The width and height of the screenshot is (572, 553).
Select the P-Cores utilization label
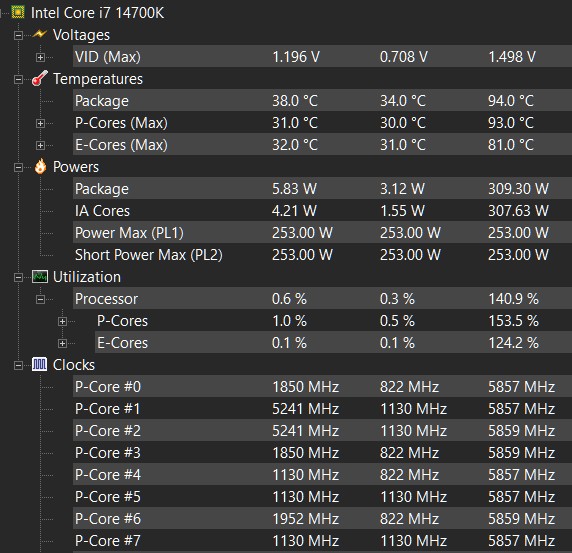coord(122,321)
